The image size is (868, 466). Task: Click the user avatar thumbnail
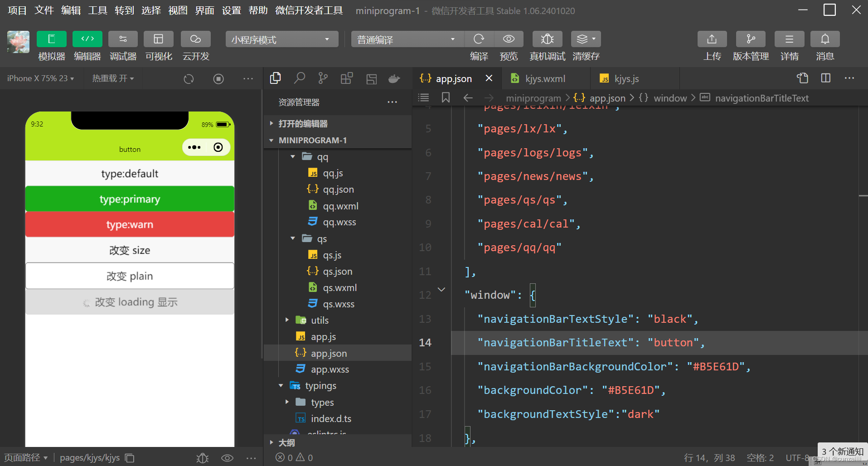coord(18,42)
